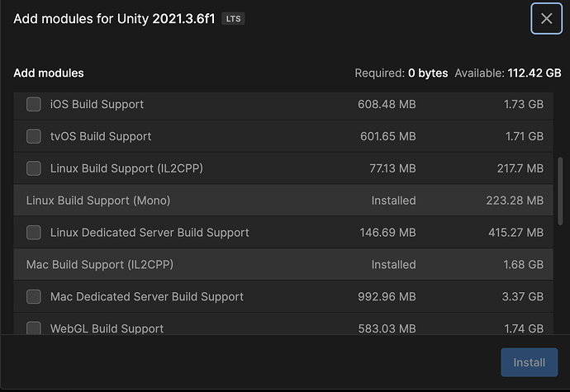This screenshot has height=392, width=570.
Task: Click the 608.48 MB download size value
Action: coord(387,104)
